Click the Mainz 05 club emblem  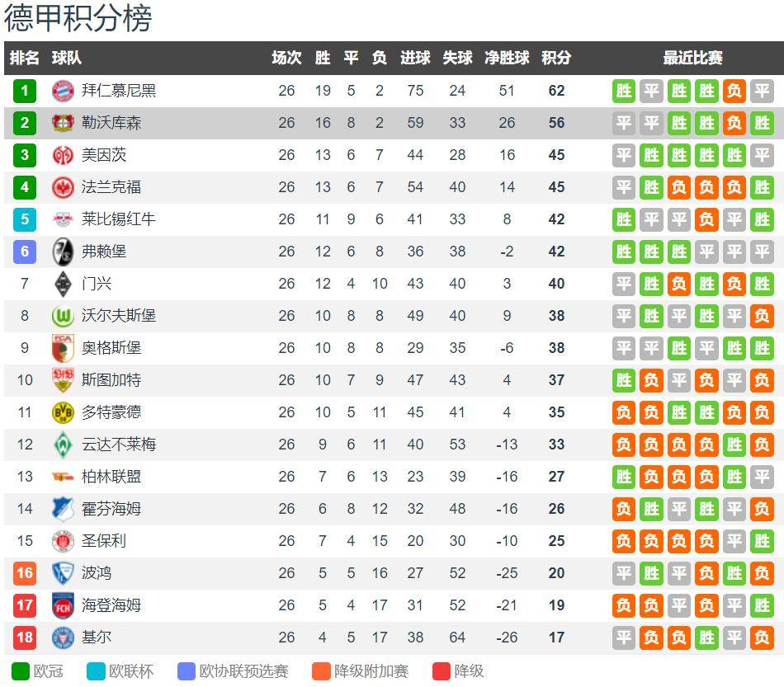coord(63,155)
